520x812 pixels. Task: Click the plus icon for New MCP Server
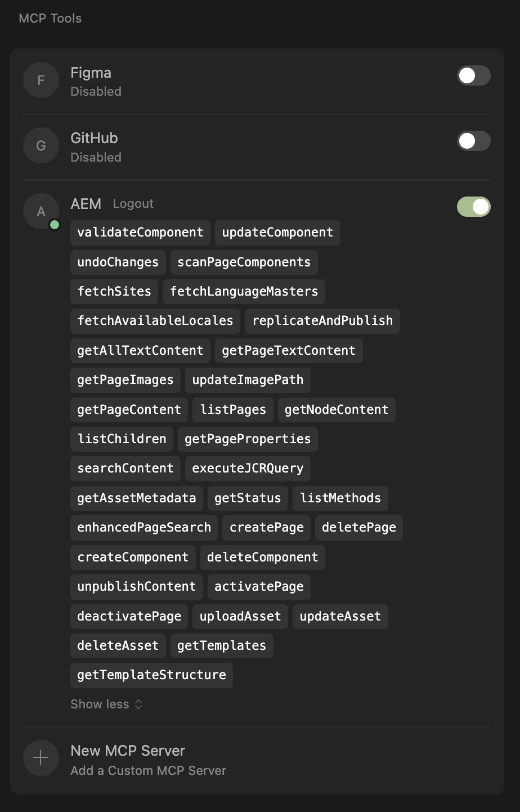click(41, 758)
